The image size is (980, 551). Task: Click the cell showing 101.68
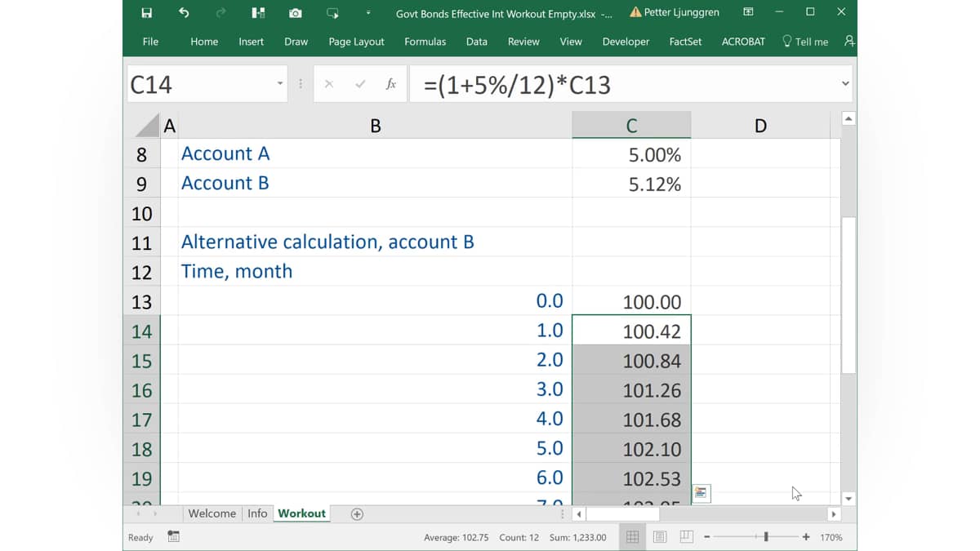pos(631,419)
